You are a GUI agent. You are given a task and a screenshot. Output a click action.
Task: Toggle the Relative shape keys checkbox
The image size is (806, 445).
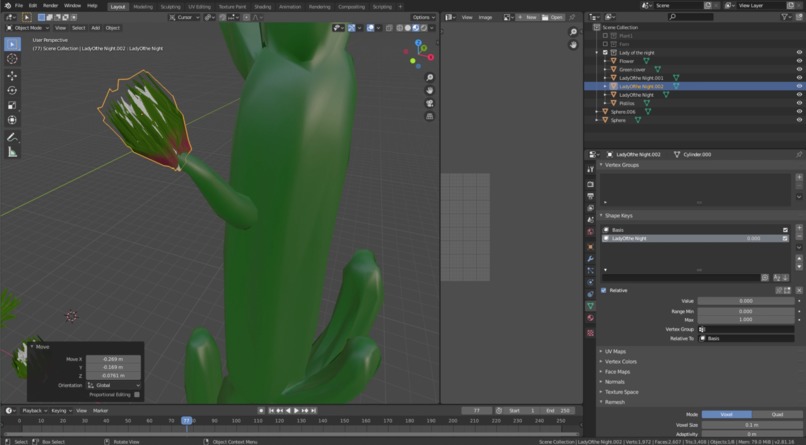click(603, 290)
